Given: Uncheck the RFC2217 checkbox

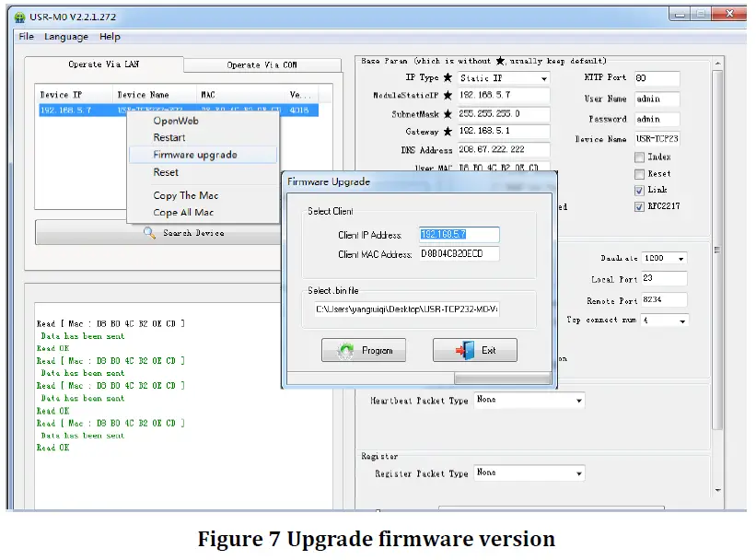Looking at the screenshot, I should pos(639,207).
